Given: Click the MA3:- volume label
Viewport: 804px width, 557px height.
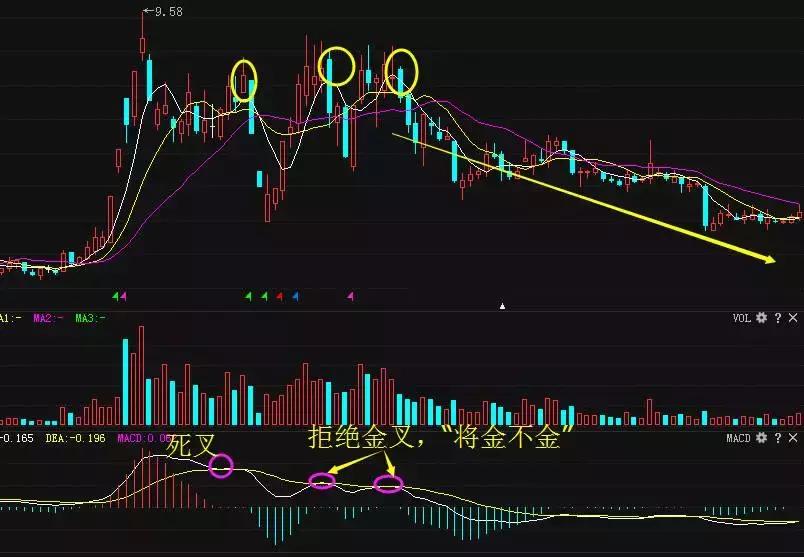Looking at the screenshot, I should click(x=90, y=318).
